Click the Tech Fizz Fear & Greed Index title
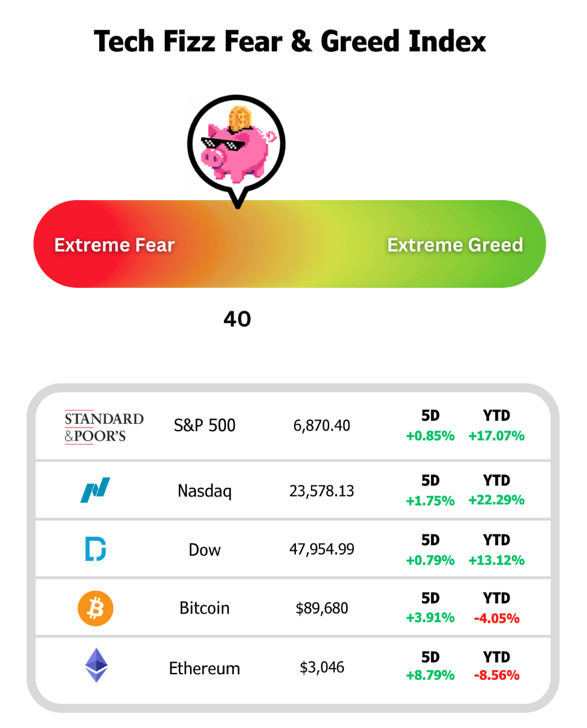 tap(290, 42)
